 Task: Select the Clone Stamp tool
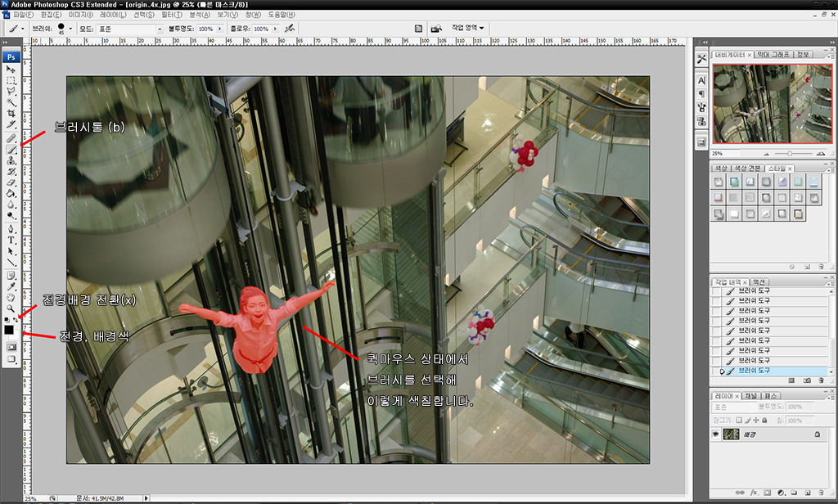[11, 160]
